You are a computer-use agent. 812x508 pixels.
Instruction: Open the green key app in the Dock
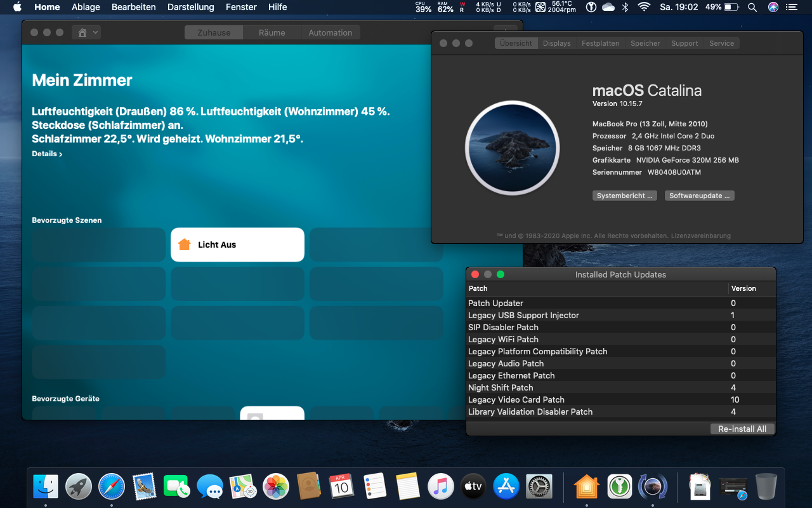click(619, 487)
